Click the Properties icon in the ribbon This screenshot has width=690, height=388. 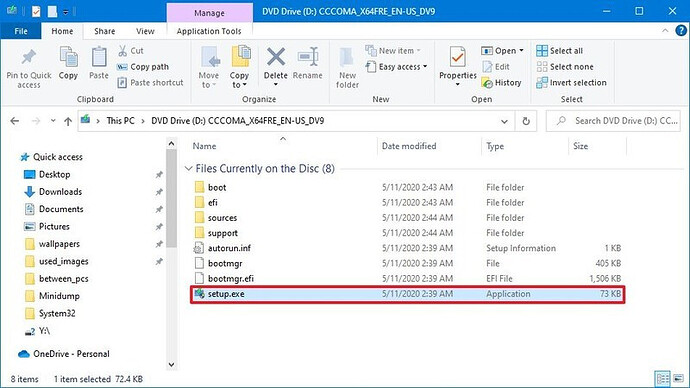[x=458, y=57]
